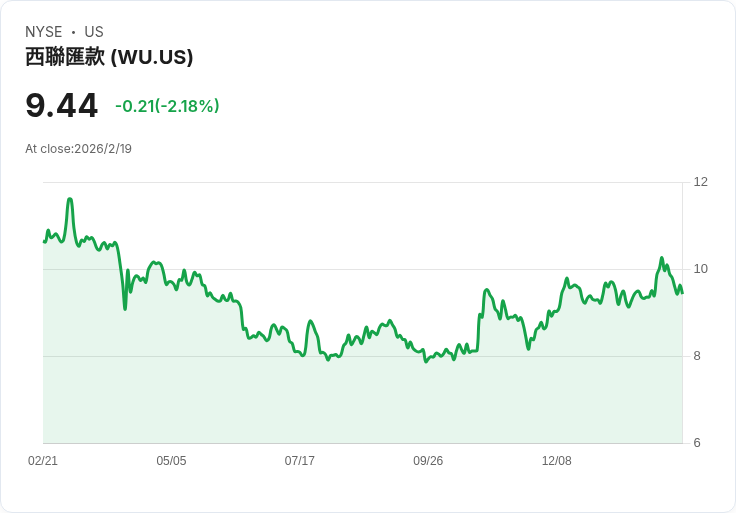This screenshot has height=513, width=736.
Task: Click the -0.21(-2.18%) price change
Action: click(167, 106)
